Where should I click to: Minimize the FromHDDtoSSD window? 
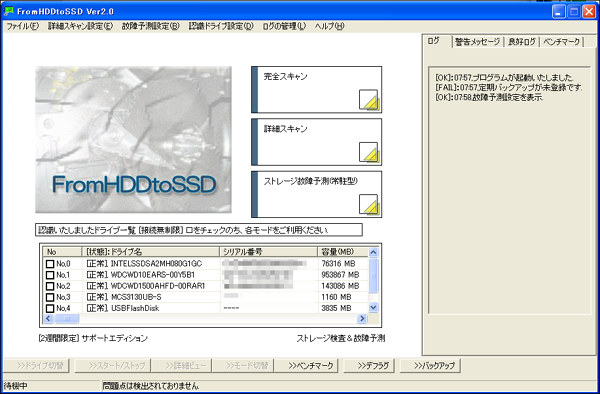tap(559, 11)
